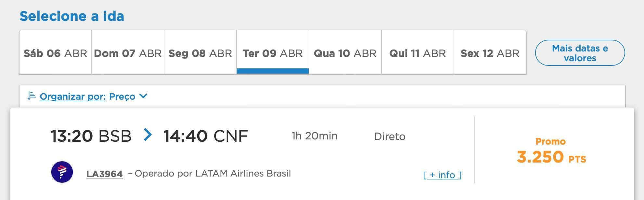Open the LA3964 flight number link
644x200 pixels.
point(105,174)
